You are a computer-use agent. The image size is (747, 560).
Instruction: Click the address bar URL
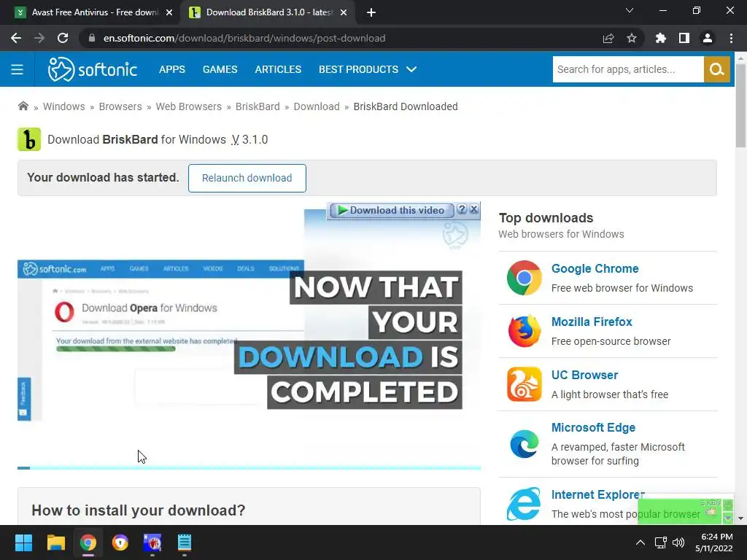pos(244,38)
